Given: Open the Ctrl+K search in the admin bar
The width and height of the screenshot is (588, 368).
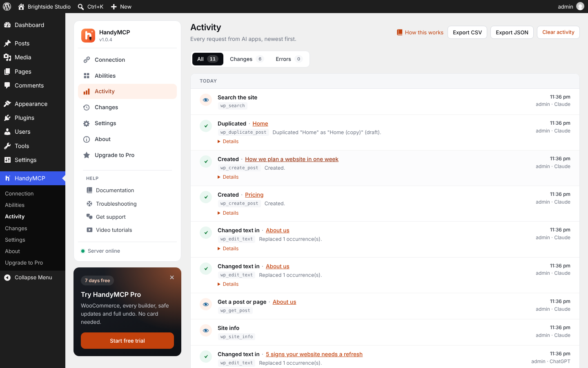Looking at the screenshot, I should point(91,7).
